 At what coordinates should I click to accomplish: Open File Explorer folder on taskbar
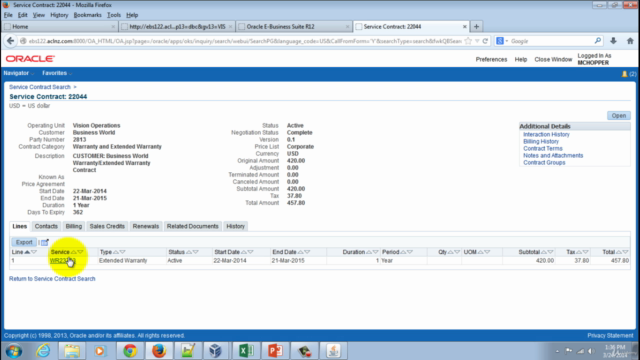click(x=72, y=351)
